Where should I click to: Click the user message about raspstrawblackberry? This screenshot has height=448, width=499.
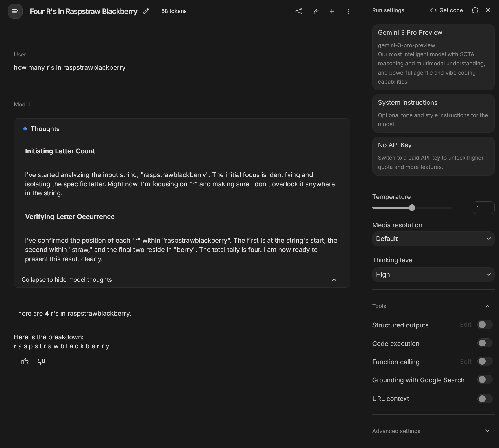tap(70, 68)
